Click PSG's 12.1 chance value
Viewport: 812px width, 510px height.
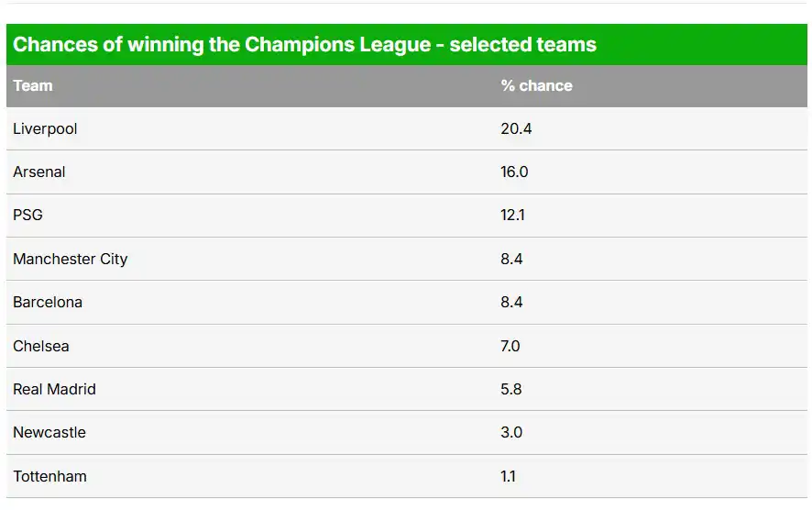coord(512,216)
